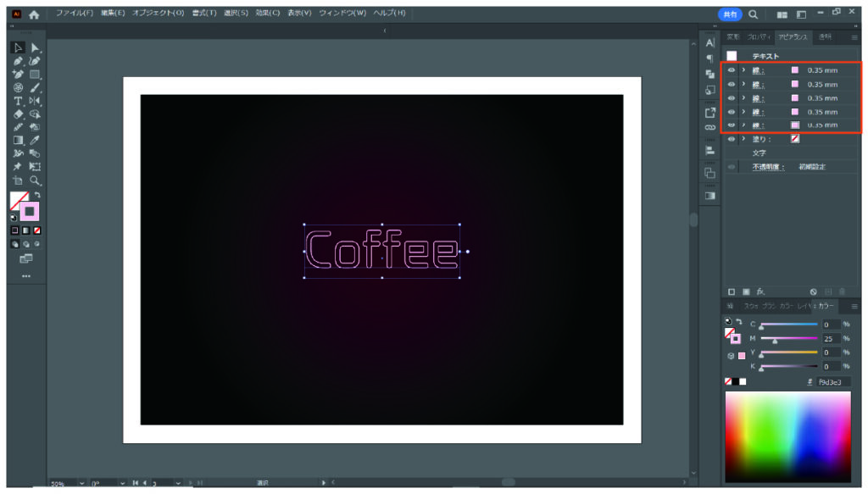Go to the Home screen

34,14
